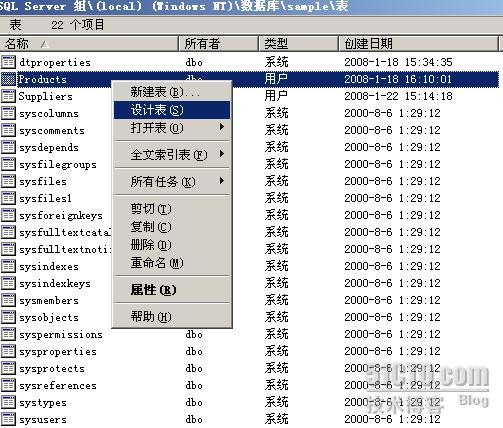Click the sysmembers table icon
503x428 pixels.
[x=8, y=300]
